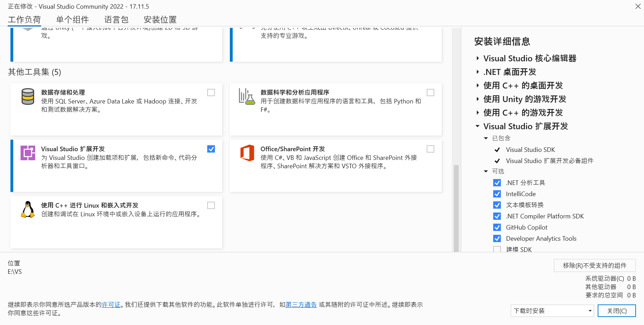The image size is (644, 325).
Task: Check the 数据科学和分析应用程序 workload checkbox
Action: click(430, 92)
